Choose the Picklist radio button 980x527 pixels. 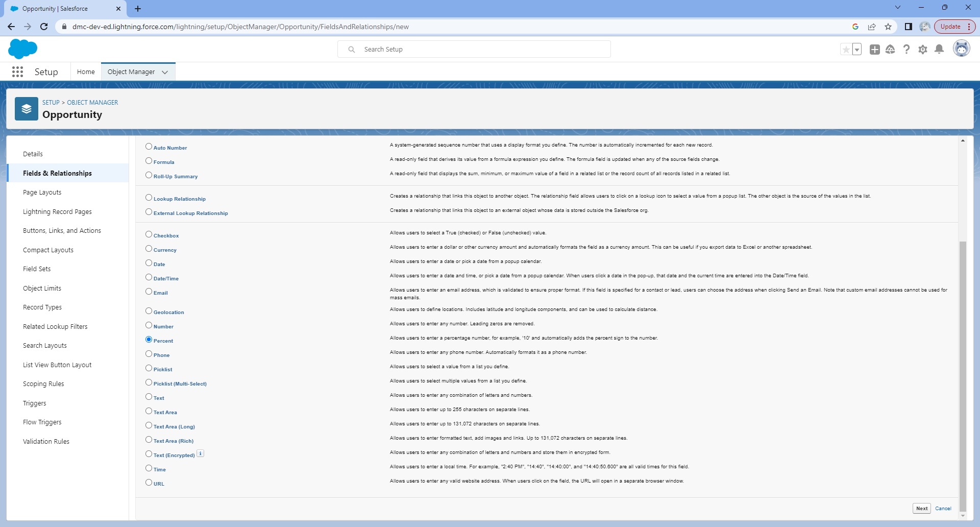149,368
